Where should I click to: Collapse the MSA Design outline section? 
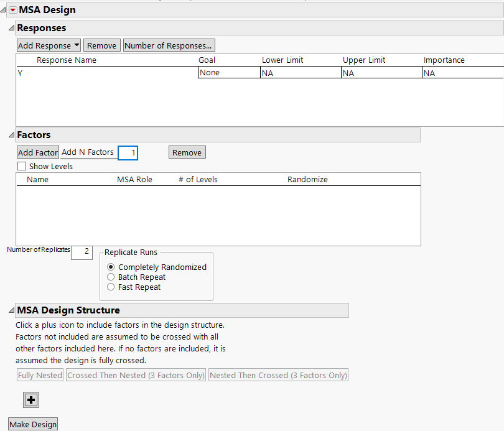tap(4, 10)
